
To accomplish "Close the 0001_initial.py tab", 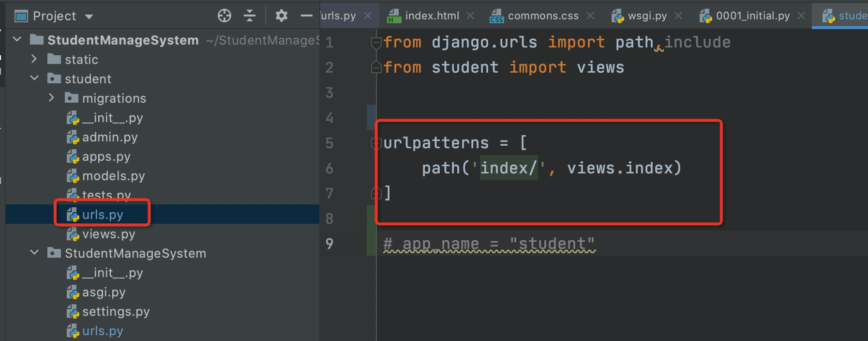I will click(x=801, y=16).
